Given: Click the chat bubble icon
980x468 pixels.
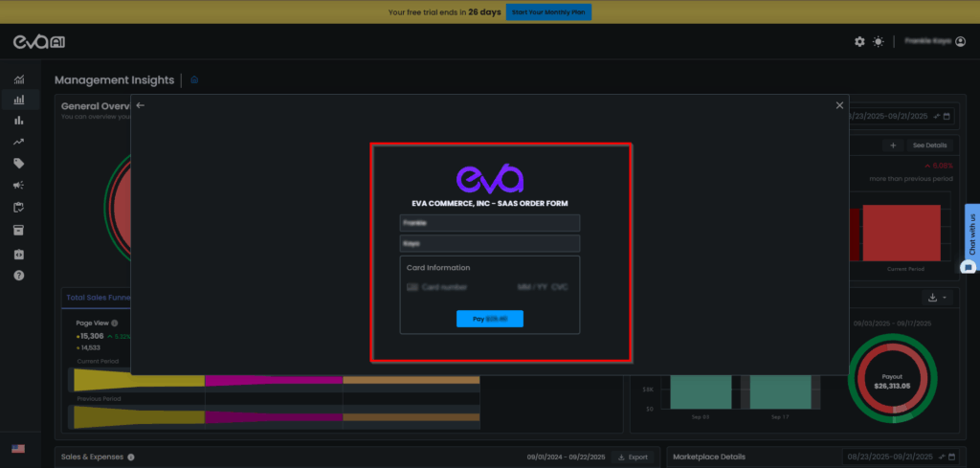Looking at the screenshot, I should 969,267.
